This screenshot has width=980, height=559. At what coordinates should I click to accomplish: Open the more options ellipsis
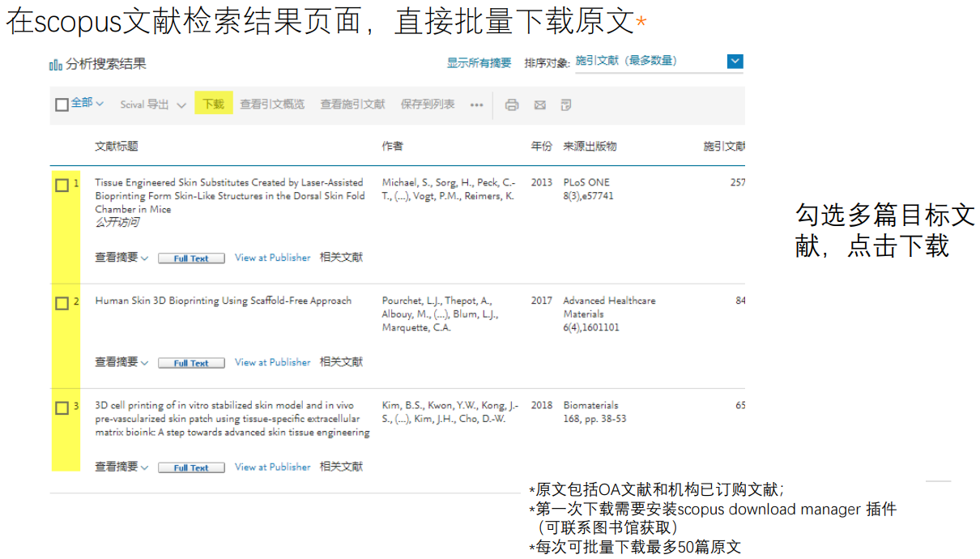point(477,105)
